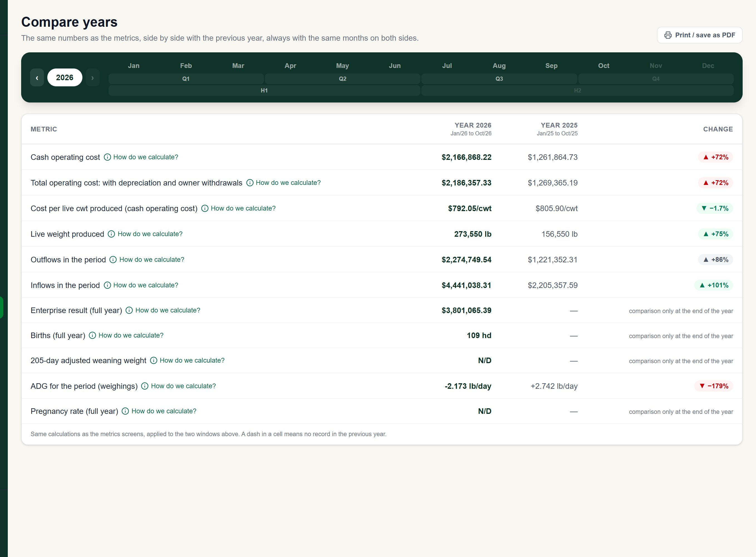This screenshot has height=557, width=756.
Task: Click the info icon beside Outflows in the period
Action: (x=113, y=260)
